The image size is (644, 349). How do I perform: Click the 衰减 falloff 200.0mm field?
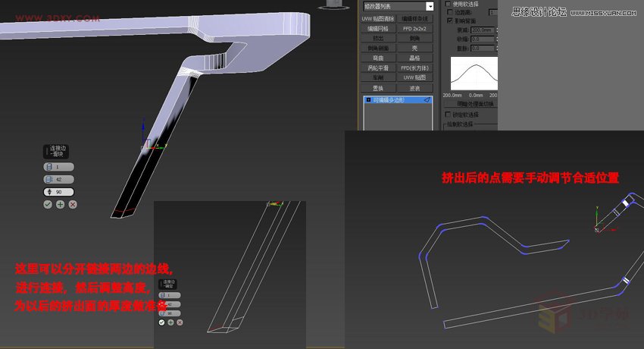point(483,30)
